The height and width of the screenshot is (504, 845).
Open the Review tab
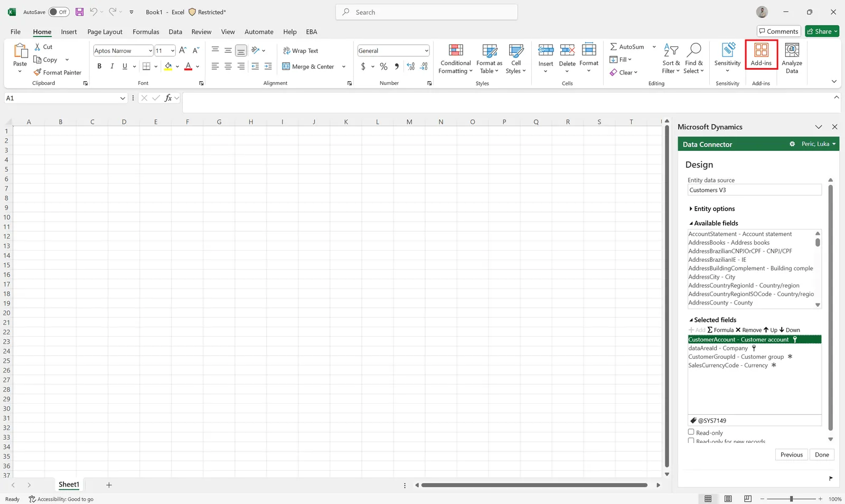point(201,32)
